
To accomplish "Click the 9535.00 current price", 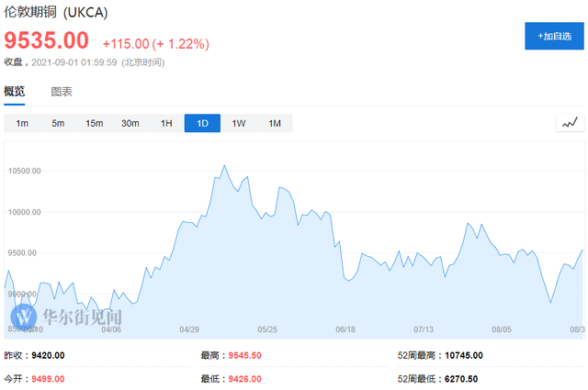I will [x=47, y=41].
